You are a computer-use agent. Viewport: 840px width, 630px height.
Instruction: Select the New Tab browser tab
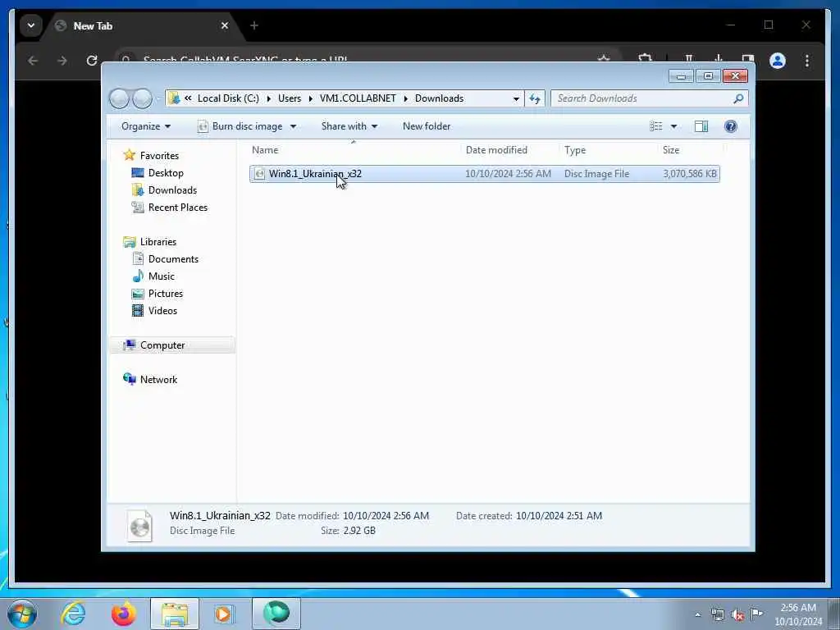[140, 25]
